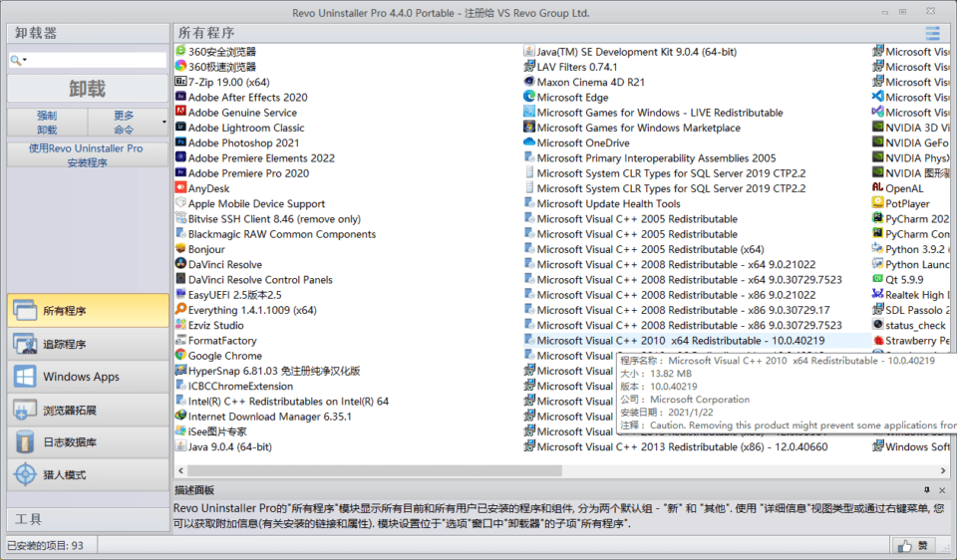Expand the 工具 section

click(88, 519)
